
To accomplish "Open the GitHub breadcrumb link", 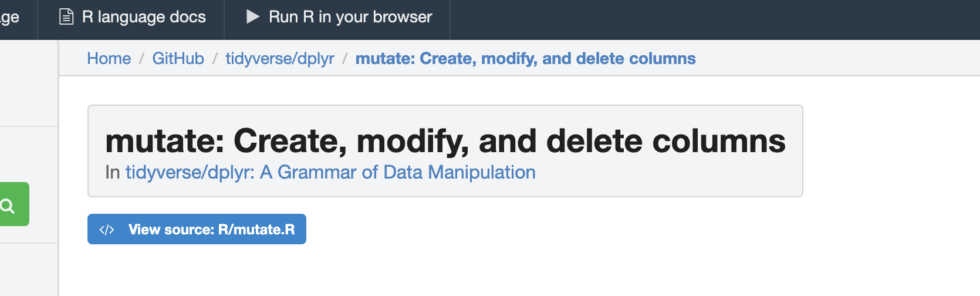I will click(178, 59).
